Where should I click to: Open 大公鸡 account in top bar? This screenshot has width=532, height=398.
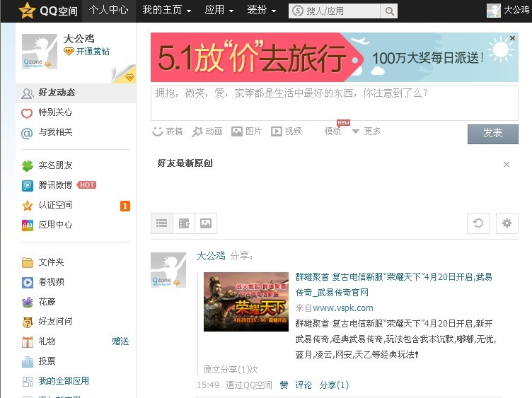tap(508, 11)
